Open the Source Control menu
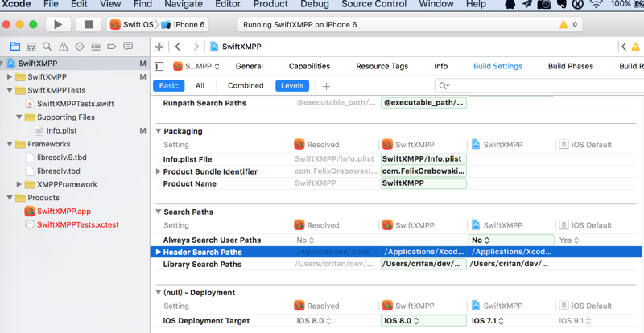The height and width of the screenshot is (333, 644). coord(374,4)
